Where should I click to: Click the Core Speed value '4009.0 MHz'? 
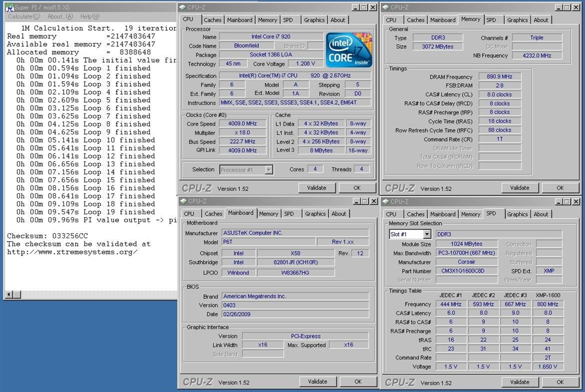click(242, 123)
